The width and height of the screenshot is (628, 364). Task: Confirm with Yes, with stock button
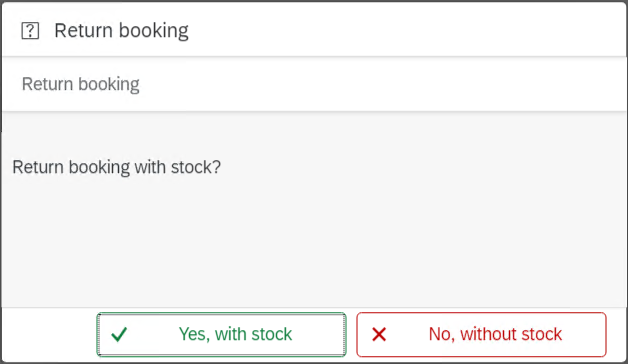(x=221, y=334)
